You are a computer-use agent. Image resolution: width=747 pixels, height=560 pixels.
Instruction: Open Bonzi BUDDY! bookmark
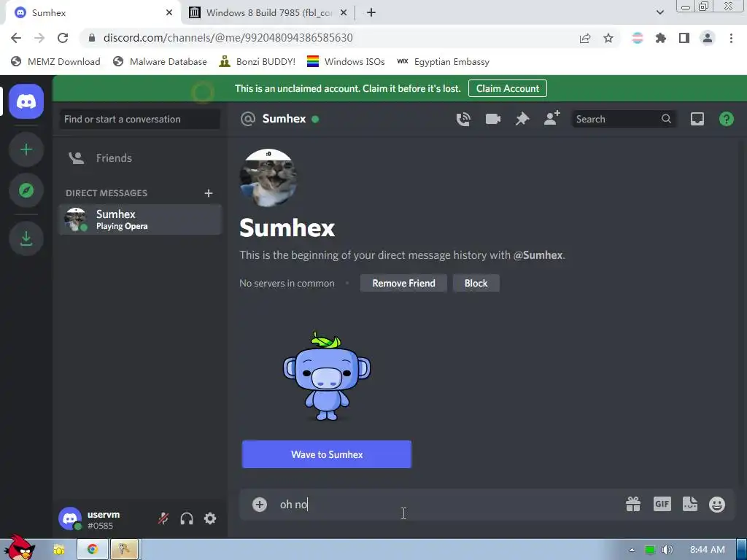click(258, 62)
